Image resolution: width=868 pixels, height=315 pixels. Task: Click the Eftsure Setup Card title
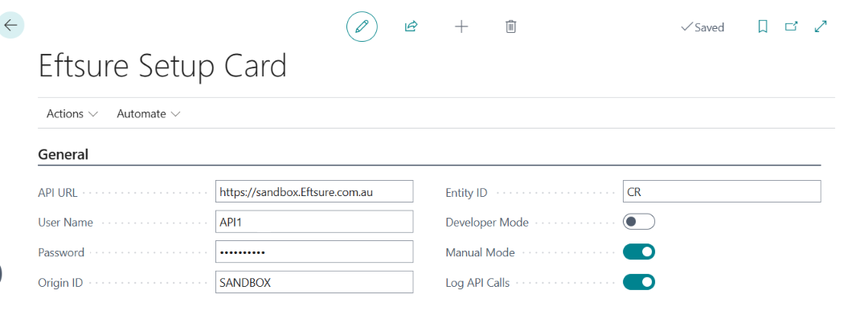(x=162, y=67)
